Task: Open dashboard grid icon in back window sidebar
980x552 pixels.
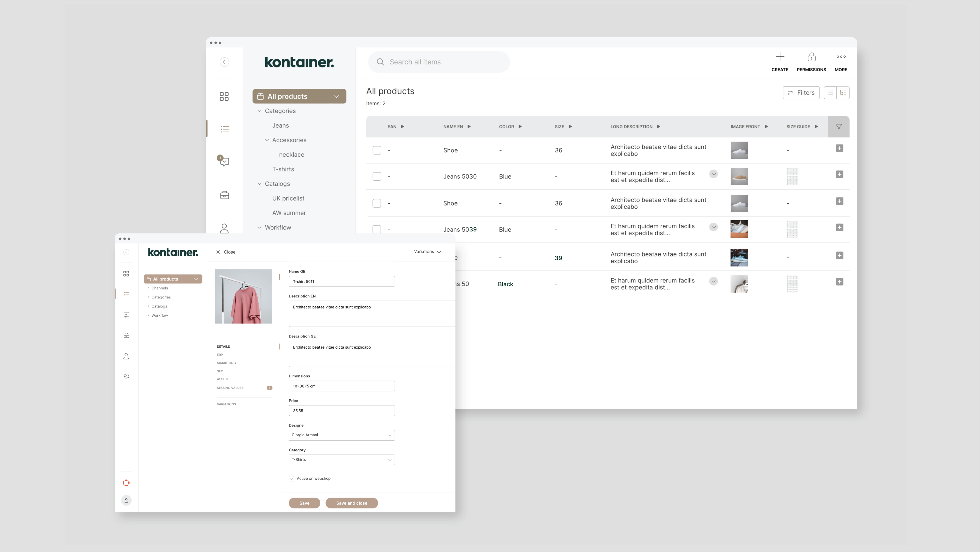Action: [x=224, y=97]
